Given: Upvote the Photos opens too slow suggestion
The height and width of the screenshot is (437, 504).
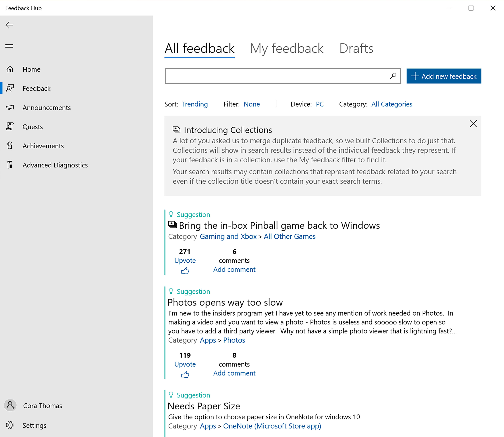Looking at the screenshot, I should [185, 374].
